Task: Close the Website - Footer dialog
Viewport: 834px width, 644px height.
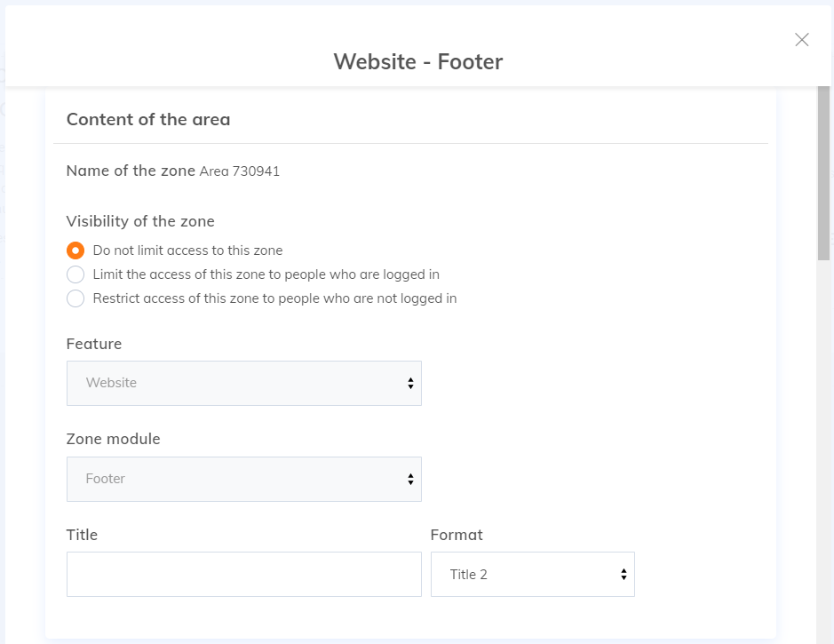Action: [x=802, y=39]
